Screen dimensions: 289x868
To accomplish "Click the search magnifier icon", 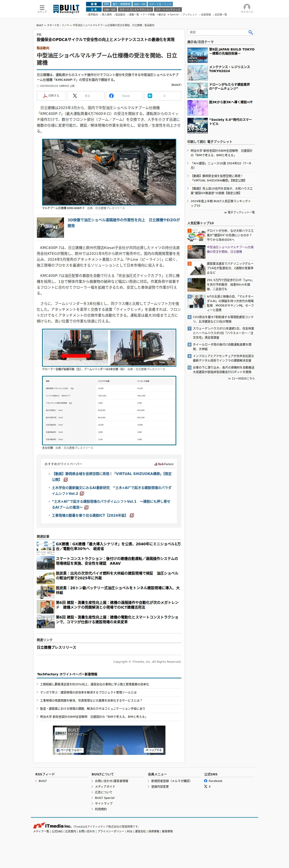I will (250, 32).
